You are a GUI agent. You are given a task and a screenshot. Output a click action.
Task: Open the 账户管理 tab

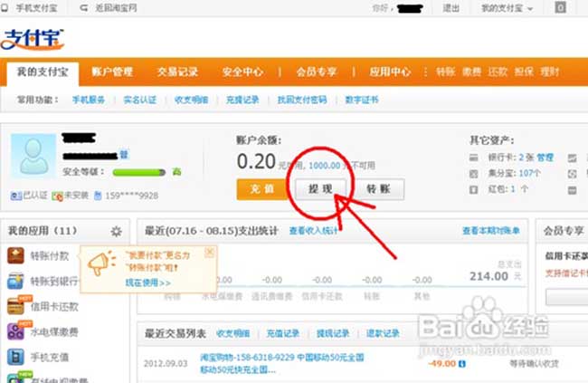[112, 72]
